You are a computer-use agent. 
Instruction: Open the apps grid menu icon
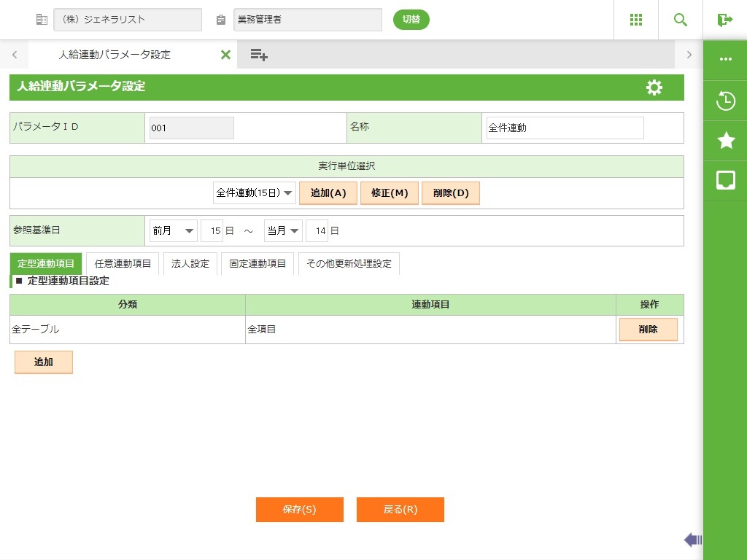tap(635, 20)
